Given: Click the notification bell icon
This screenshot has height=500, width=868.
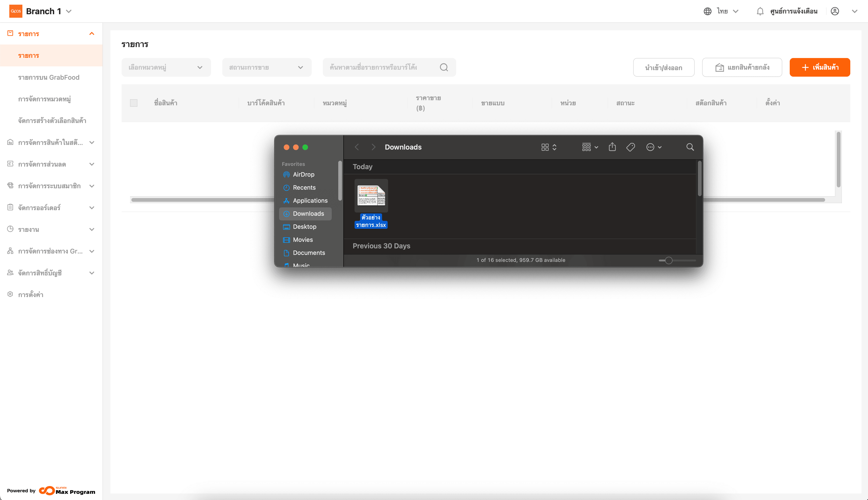Looking at the screenshot, I should (x=760, y=11).
